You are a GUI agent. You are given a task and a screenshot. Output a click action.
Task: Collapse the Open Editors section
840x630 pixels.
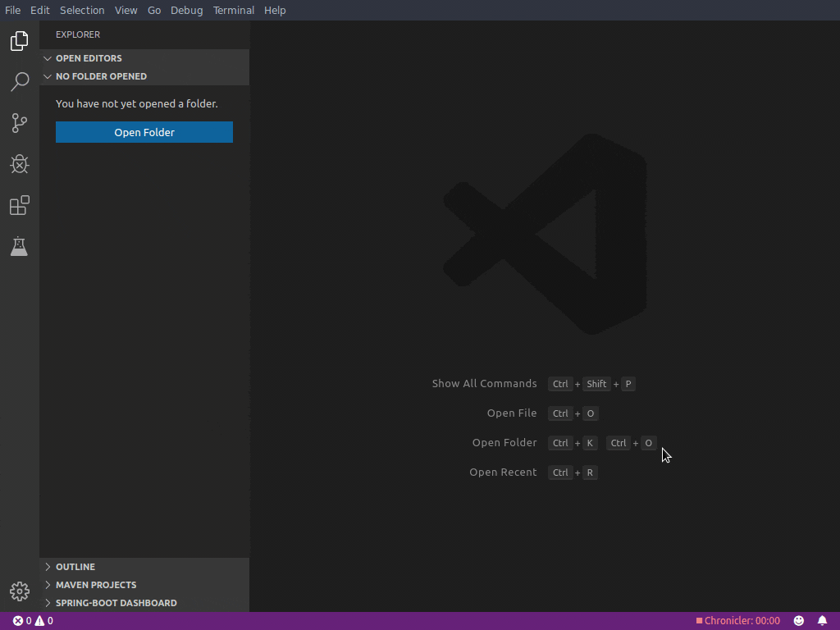click(x=88, y=58)
